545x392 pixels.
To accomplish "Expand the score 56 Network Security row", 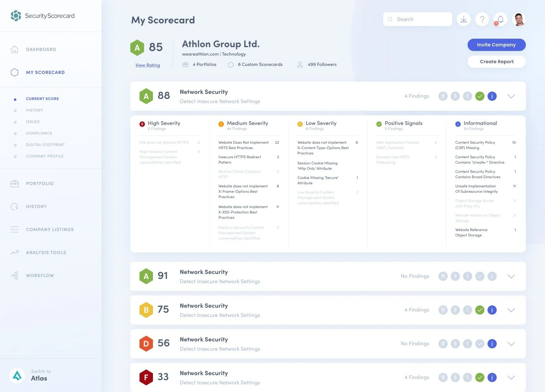I will (511, 344).
